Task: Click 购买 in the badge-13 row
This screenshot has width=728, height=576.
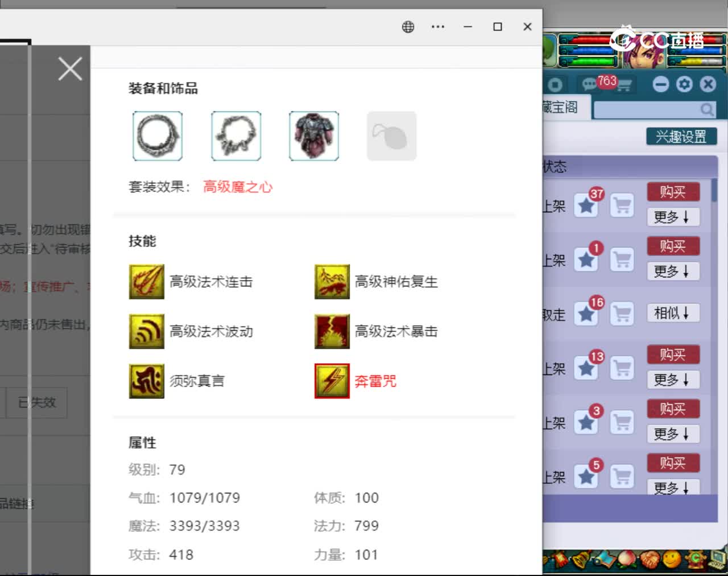Action: (x=673, y=355)
